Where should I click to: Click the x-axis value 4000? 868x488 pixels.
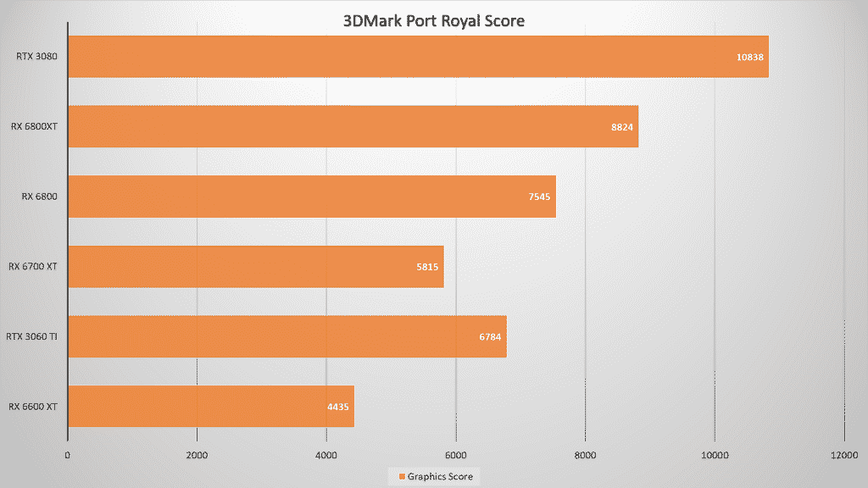pos(326,455)
